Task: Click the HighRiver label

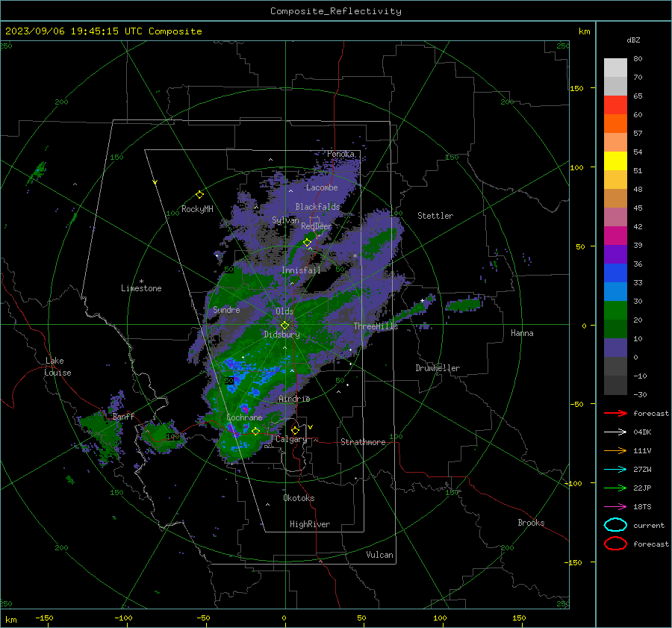Action: click(310, 524)
